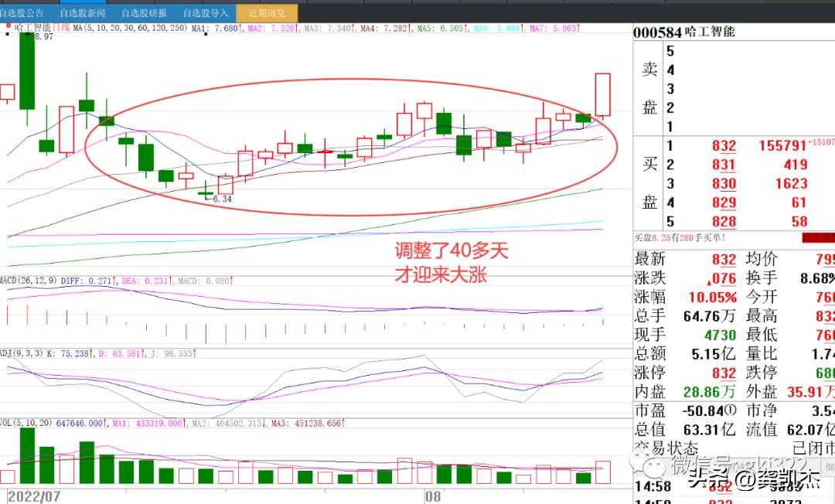835x504 pixels.
Task: Click the D: 63.581 value
Action: click(121, 352)
